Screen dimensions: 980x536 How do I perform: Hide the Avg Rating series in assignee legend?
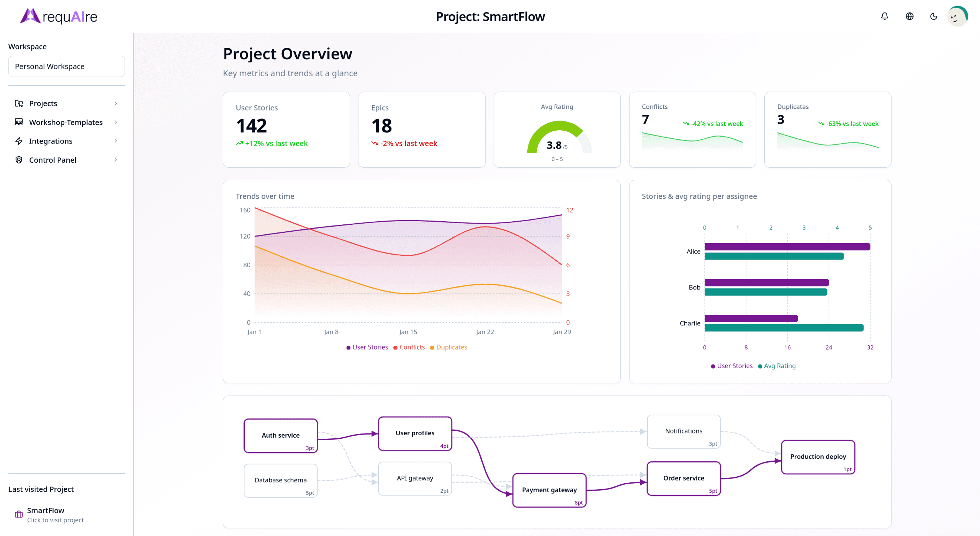[x=777, y=366]
